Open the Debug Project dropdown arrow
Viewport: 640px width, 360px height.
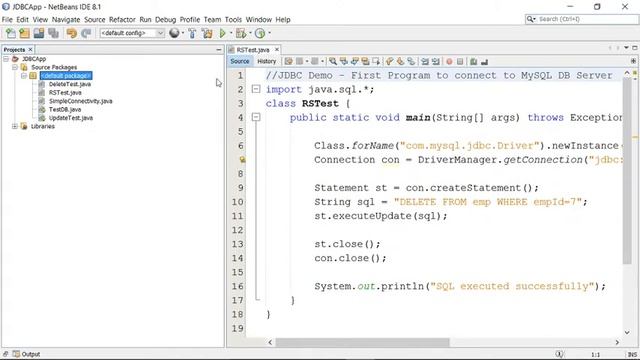coord(250,33)
